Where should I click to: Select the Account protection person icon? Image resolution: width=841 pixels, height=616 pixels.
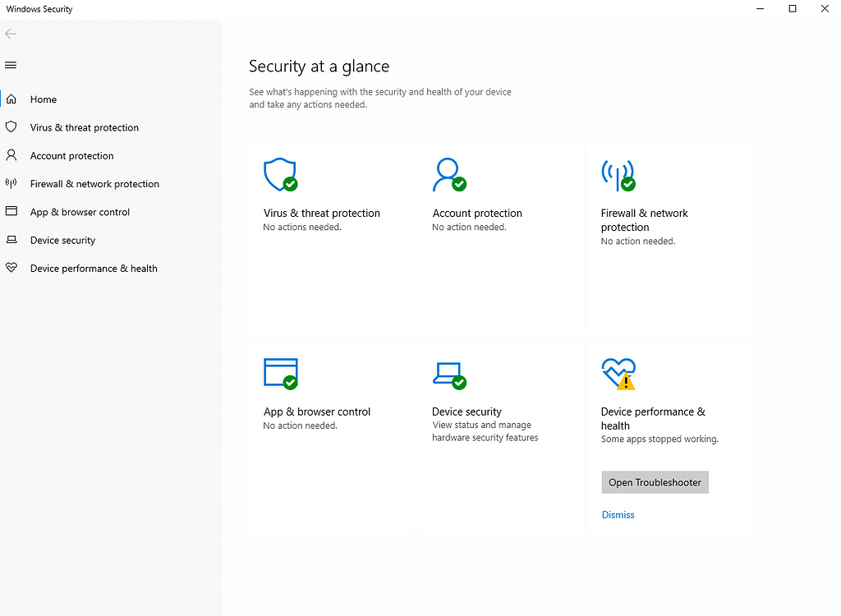(448, 173)
